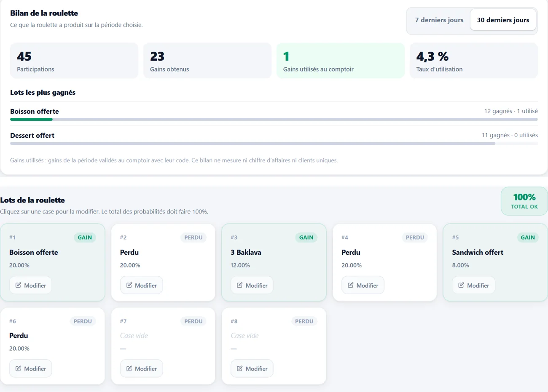Click the "8.00%" probability value
This screenshot has width=548, height=392.
click(460, 266)
